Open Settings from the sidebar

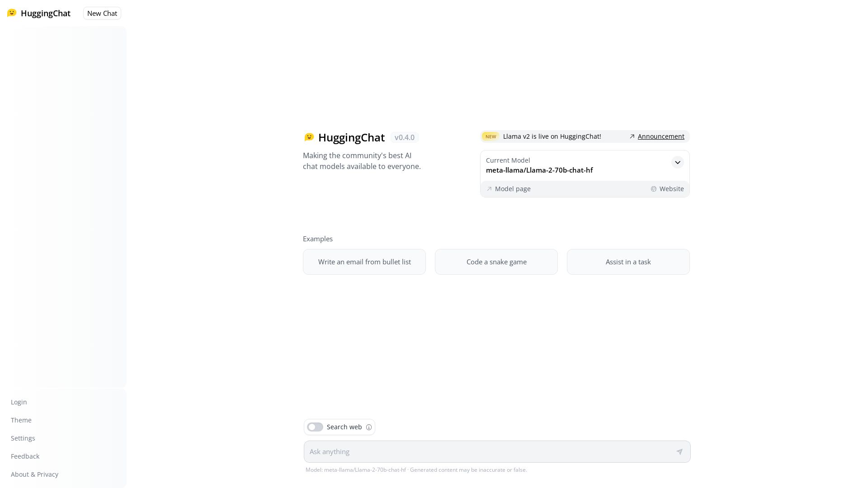[23, 438]
